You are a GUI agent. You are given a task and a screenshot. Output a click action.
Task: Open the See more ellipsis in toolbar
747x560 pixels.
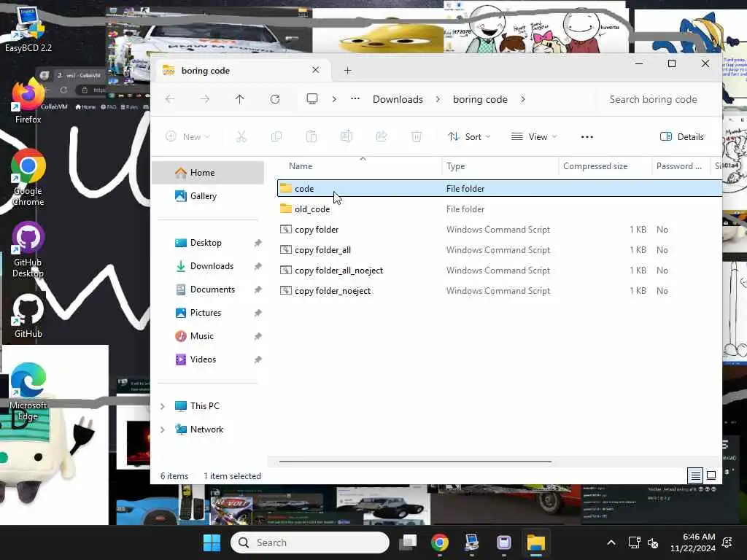click(x=587, y=136)
